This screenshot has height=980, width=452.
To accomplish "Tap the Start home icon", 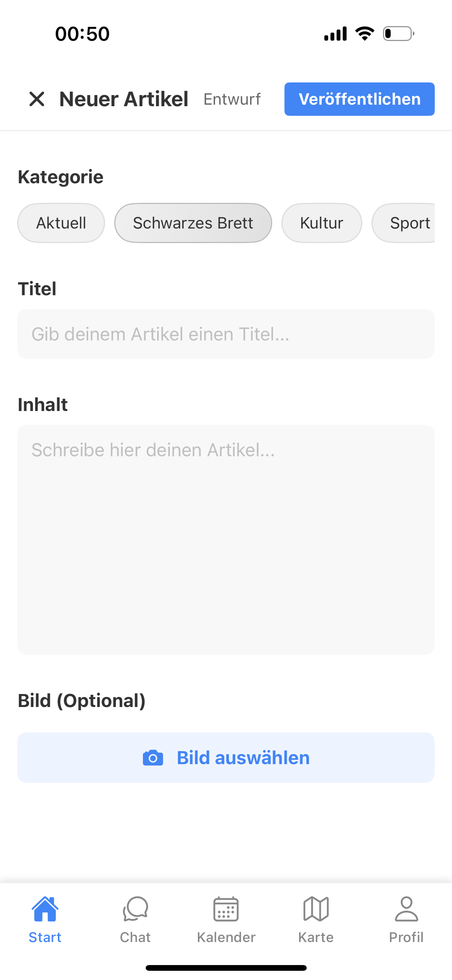I will point(45,909).
